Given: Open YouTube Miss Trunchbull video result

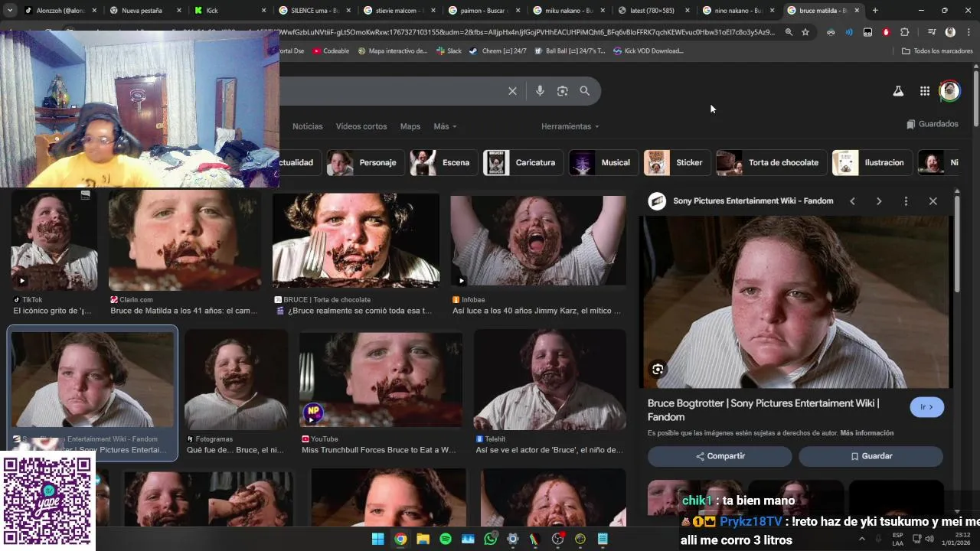Looking at the screenshot, I should coord(380,392).
